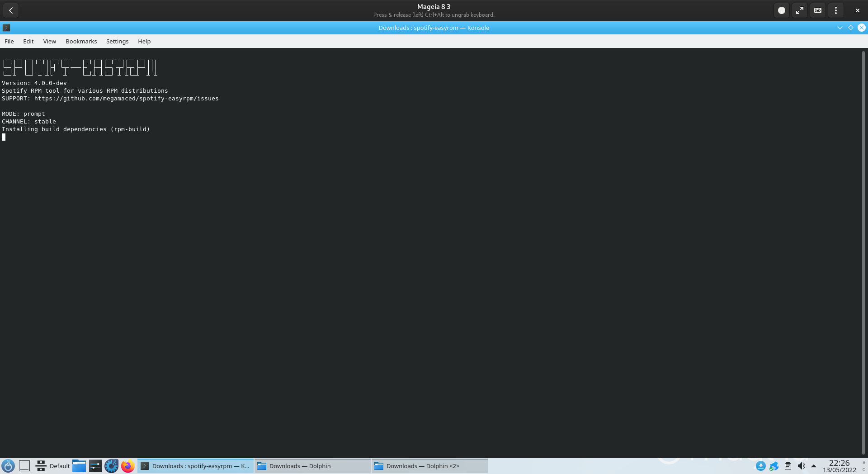Click "Installing build dependencies (rpm-build)" line
Screen dimensions: 868x474
point(75,129)
